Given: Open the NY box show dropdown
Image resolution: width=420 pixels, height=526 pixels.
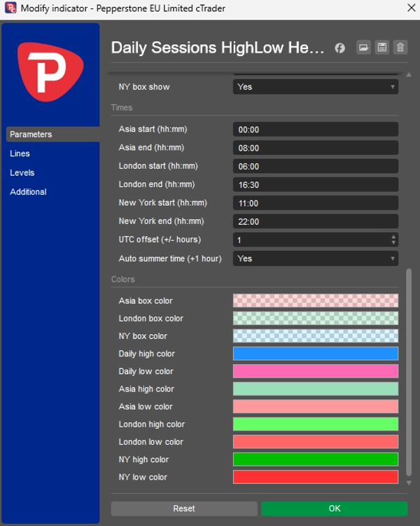Looking at the screenshot, I should (315, 87).
